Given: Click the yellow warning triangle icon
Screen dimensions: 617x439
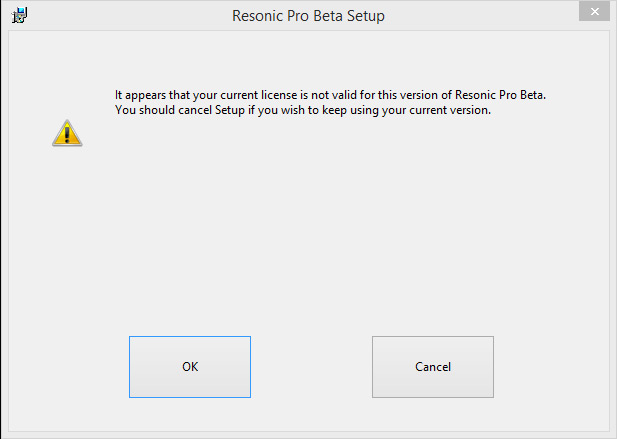Looking at the screenshot, I should point(67,133).
